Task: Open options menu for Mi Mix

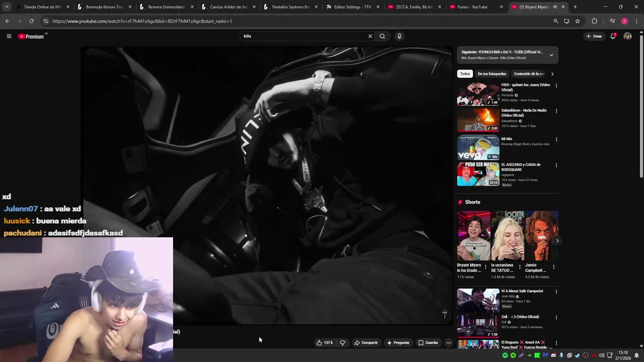Action: click(556, 139)
